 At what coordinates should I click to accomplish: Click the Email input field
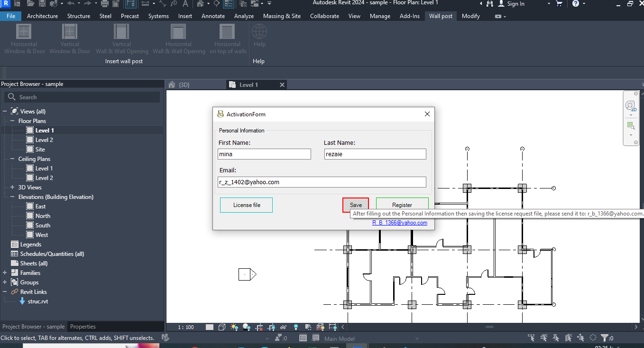[x=322, y=182]
